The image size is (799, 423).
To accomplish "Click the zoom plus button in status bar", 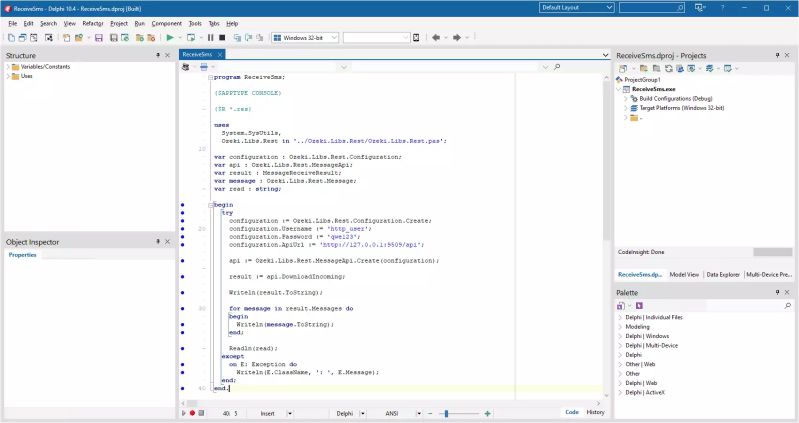I will (x=487, y=413).
